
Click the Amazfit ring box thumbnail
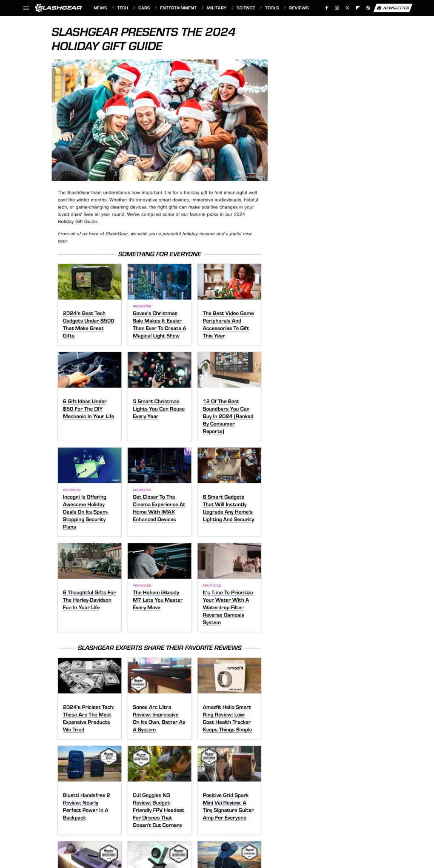229,676
